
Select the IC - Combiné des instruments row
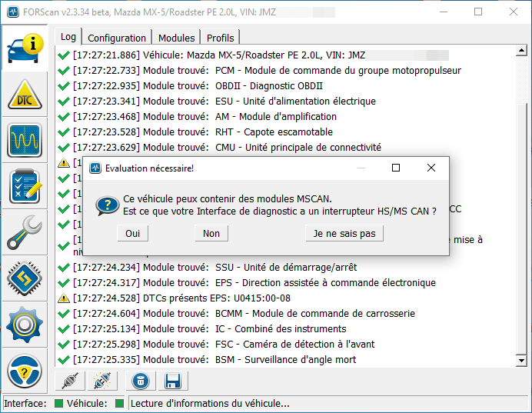pos(202,329)
